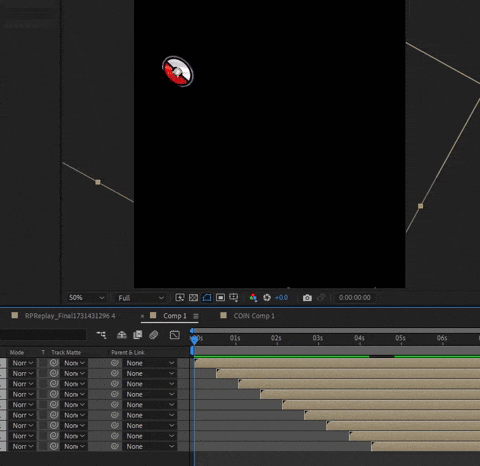This screenshot has height=466, width=480.
Task: Open the Full resolution dropdown
Action: click(140, 298)
